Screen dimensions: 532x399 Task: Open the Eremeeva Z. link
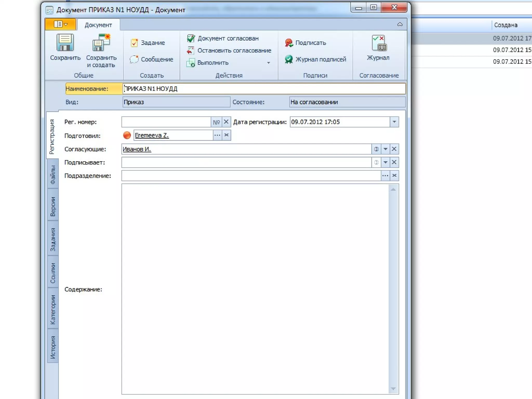pos(152,135)
